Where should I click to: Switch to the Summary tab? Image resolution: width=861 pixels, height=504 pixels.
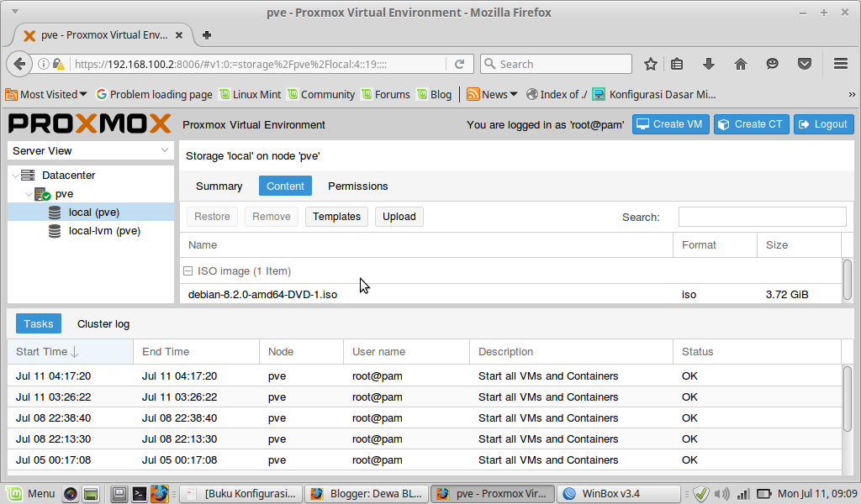click(x=219, y=186)
